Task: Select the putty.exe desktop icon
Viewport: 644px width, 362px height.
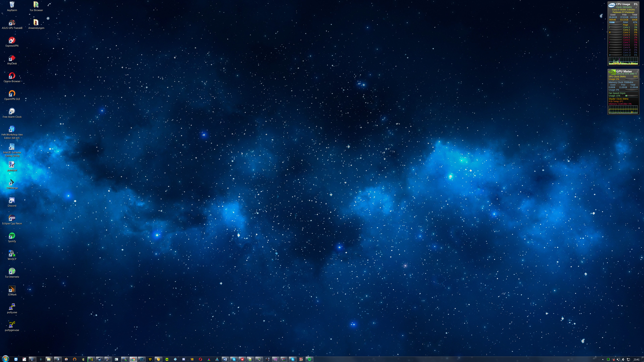Action: 12,308
